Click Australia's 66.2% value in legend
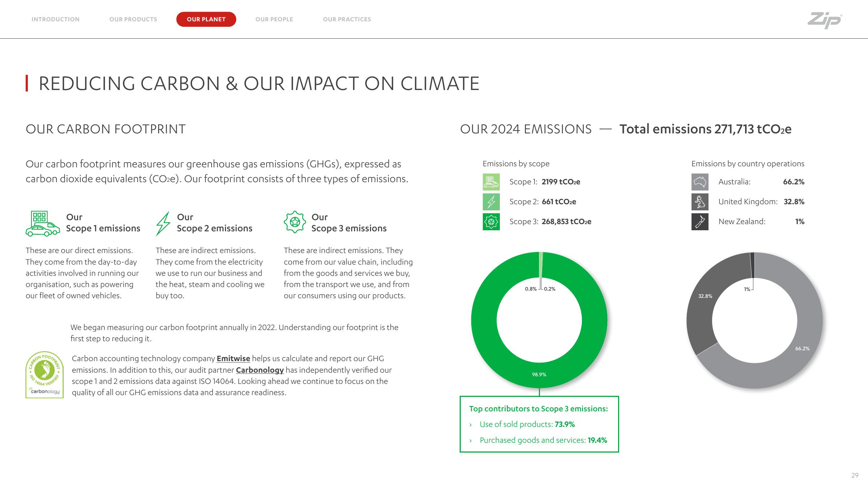 click(x=793, y=182)
